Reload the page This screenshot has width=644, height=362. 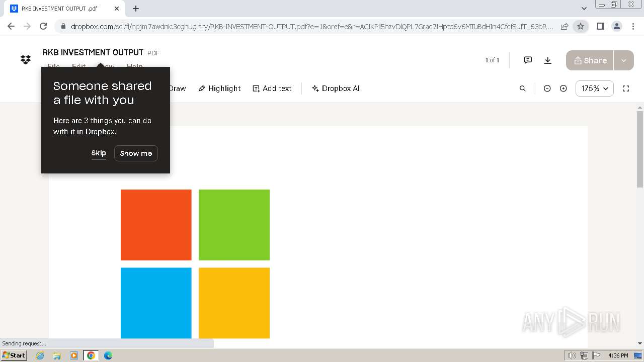point(43,26)
